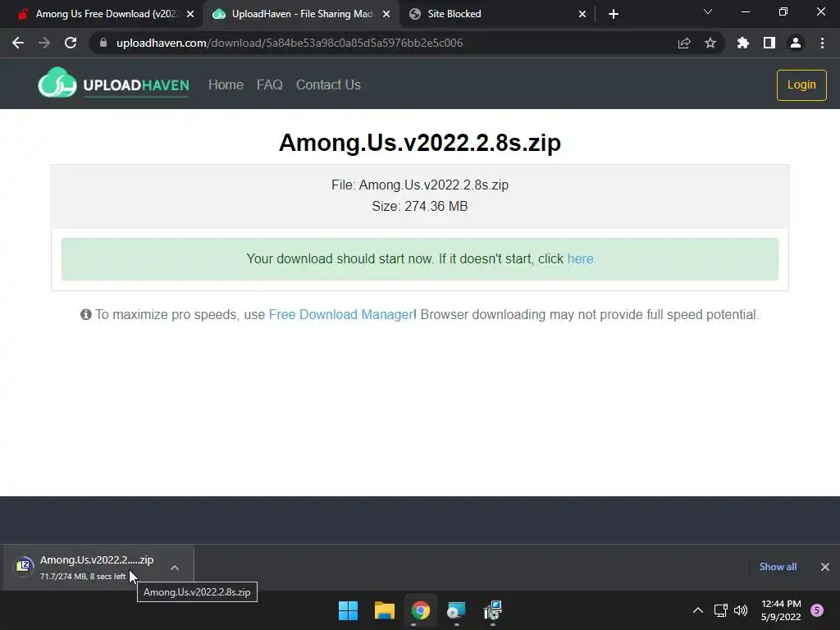This screenshot has width=840, height=630.
Task: Reload the UploadHaven page
Action: tap(71, 43)
